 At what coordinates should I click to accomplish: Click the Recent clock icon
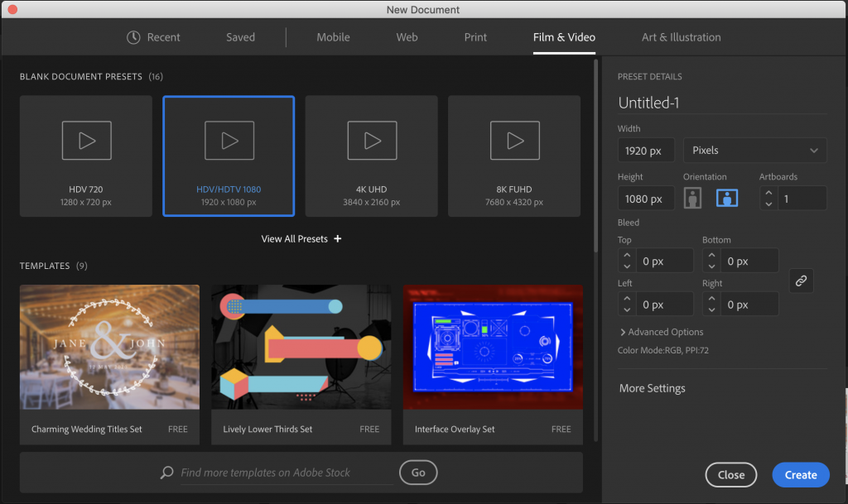133,37
